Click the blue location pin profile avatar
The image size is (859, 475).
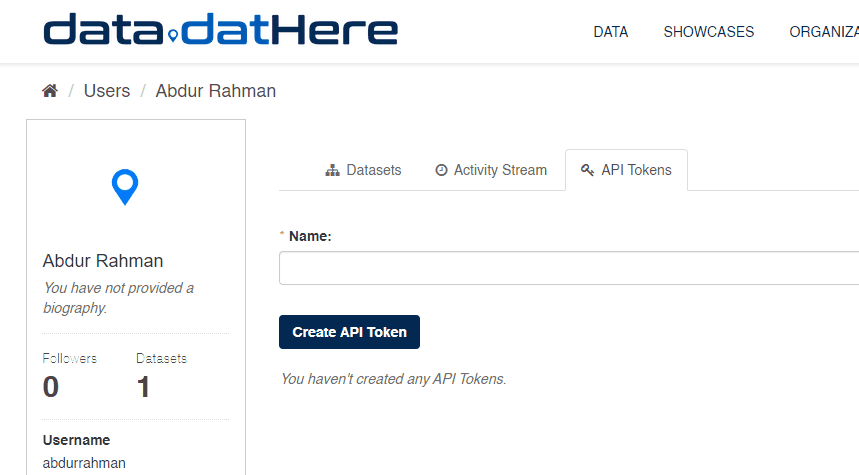click(x=125, y=187)
